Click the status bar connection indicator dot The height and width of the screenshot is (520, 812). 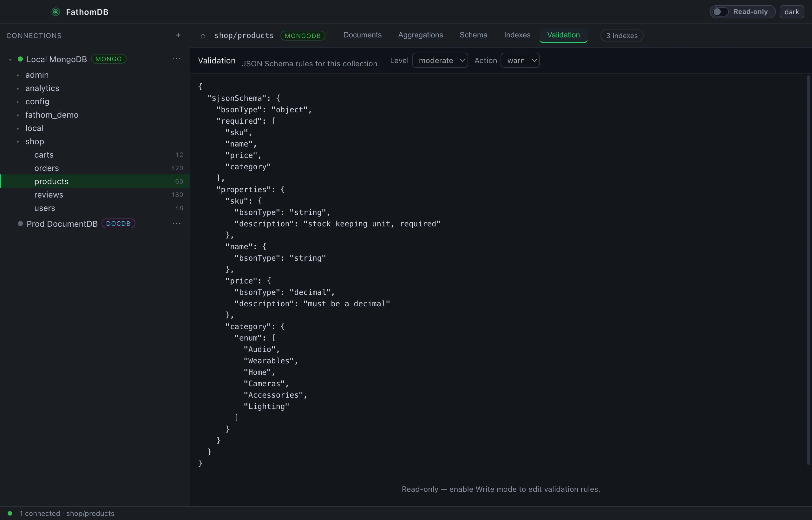[x=10, y=513]
